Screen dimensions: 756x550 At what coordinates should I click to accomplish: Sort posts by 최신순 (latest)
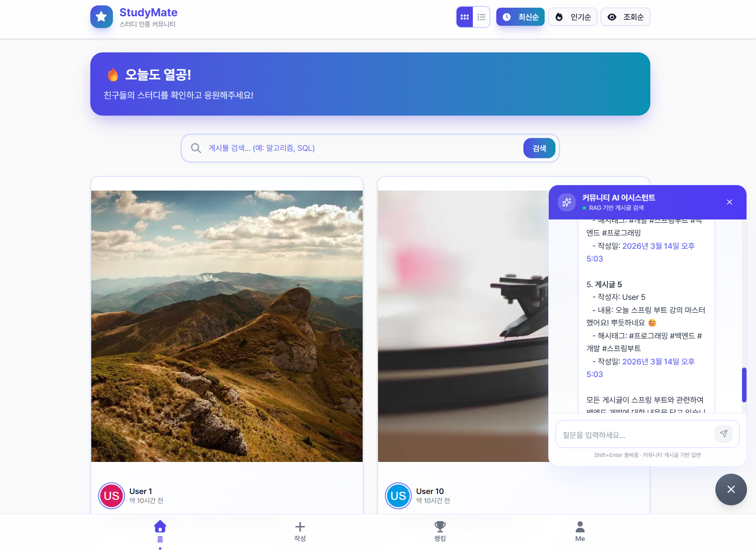point(520,17)
